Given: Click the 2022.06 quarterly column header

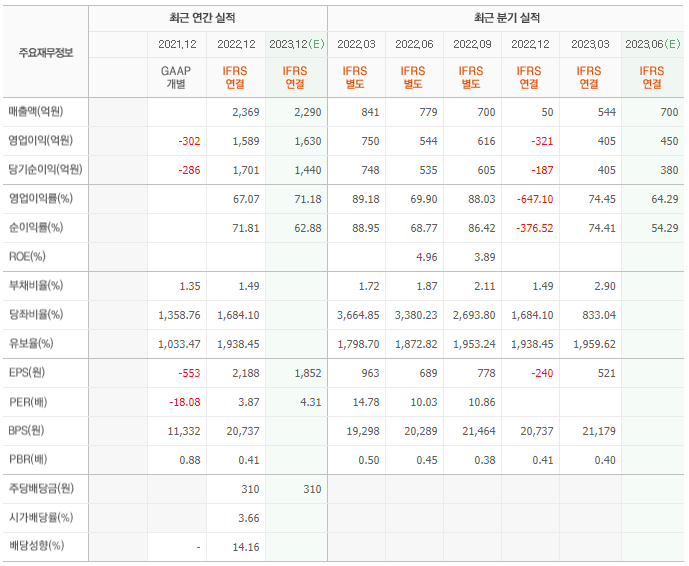Looking at the screenshot, I should pyautogui.click(x=414, y=44).
